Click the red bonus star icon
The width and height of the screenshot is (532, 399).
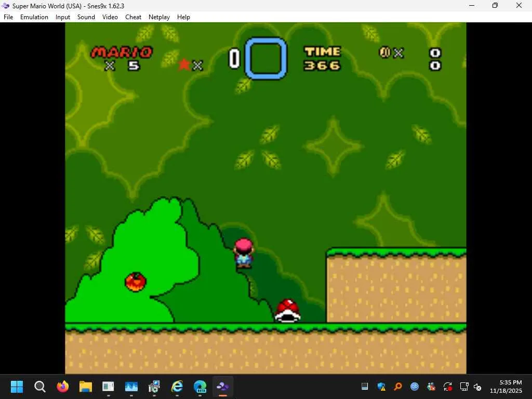[x=184, y=64]
